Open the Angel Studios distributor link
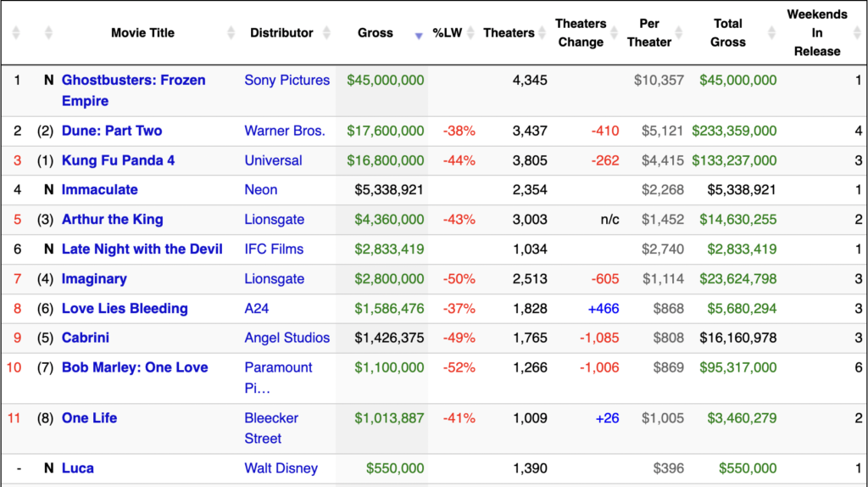The image size is (868, 487). pos(287,338)
